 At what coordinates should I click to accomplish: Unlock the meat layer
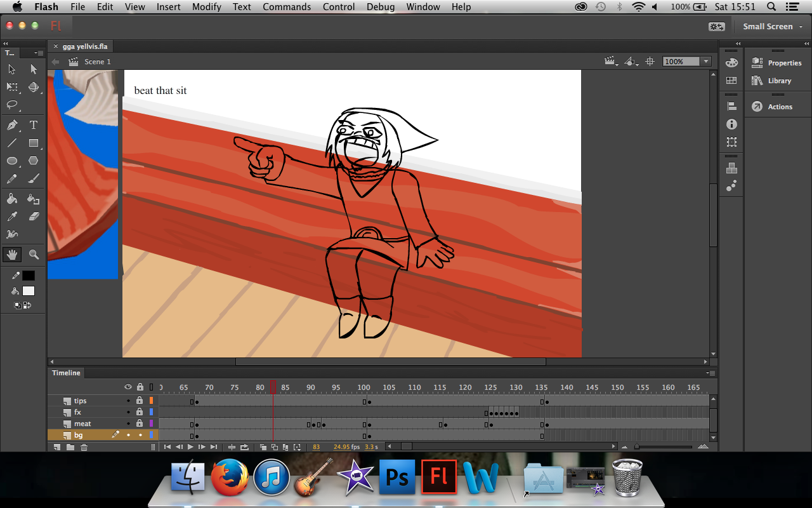coord(140,424)
